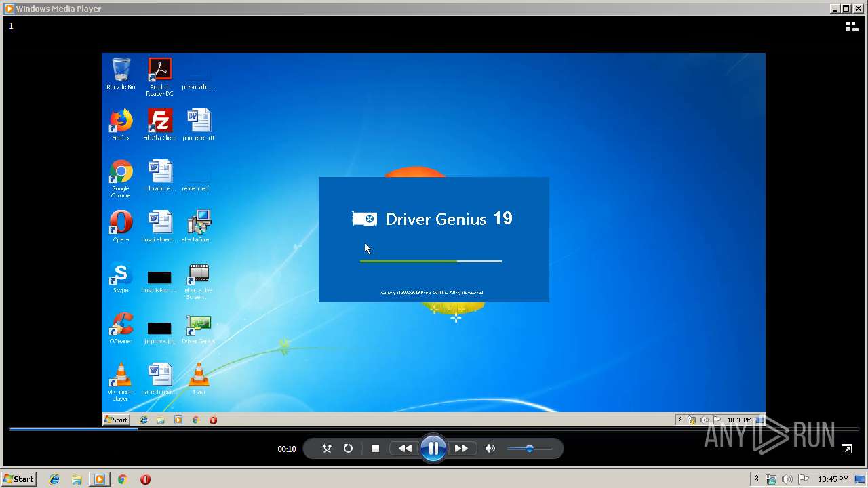Click the seek bar to jump ahead

click(434, 429)
